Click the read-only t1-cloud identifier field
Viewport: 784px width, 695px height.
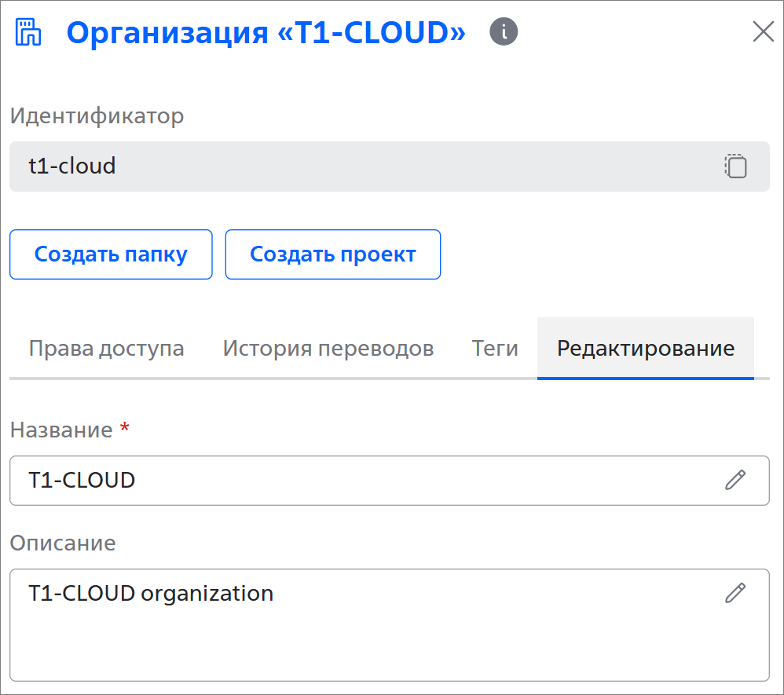[x=390, y=166]
